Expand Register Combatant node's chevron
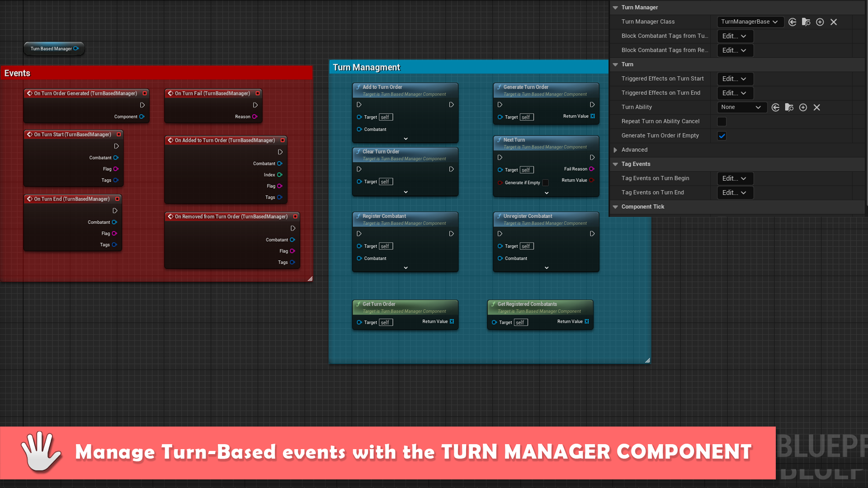The width and height of the screenshot is (868, 488). (406, 268)
